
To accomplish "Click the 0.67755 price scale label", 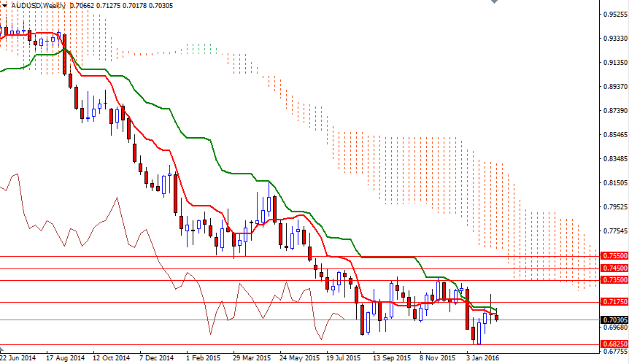I will [x=615, y=352].
